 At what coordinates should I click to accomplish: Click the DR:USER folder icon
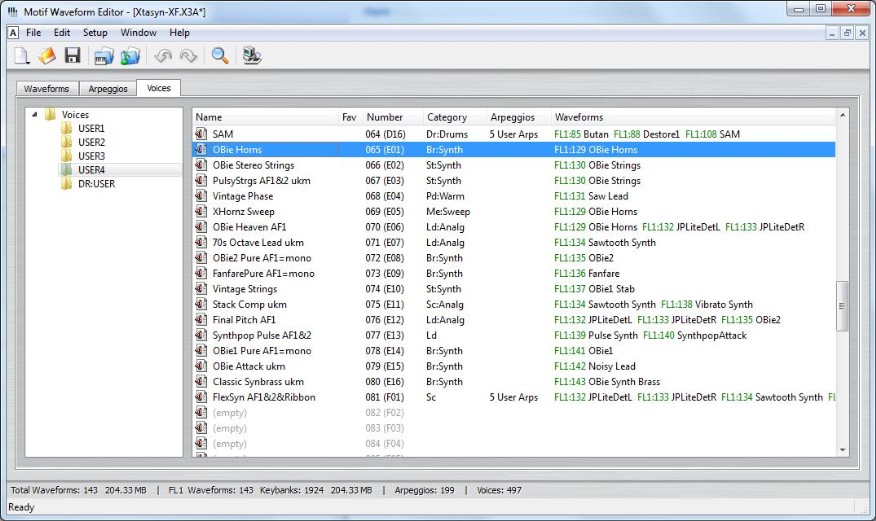click(67, 184)
